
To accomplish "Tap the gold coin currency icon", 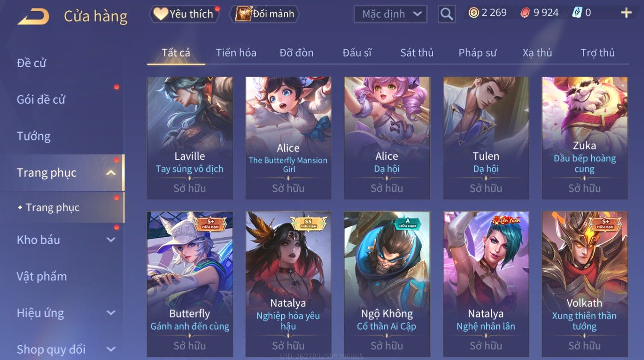I will pos(473,13).
